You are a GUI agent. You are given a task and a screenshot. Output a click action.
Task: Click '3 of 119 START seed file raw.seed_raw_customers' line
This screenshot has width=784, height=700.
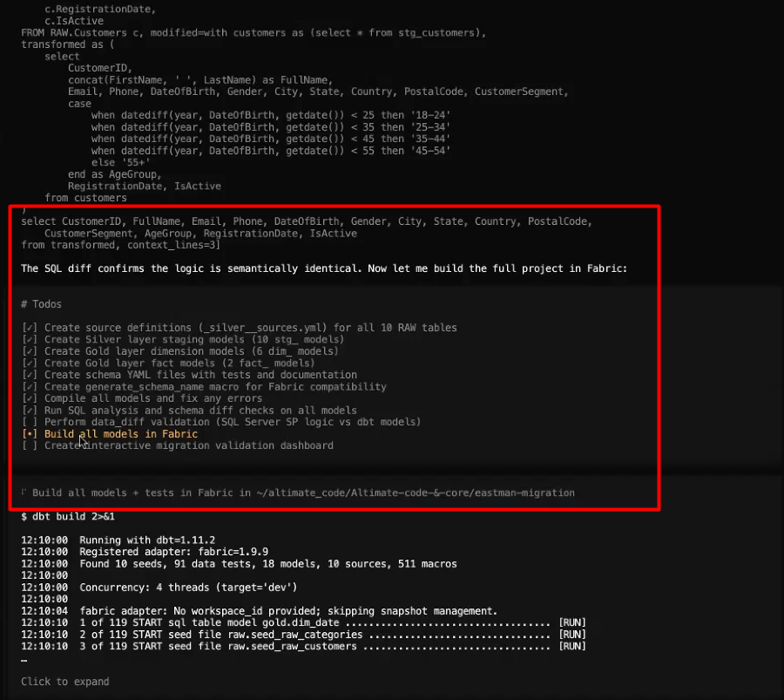pyautogui.click(x=303, y=647)
